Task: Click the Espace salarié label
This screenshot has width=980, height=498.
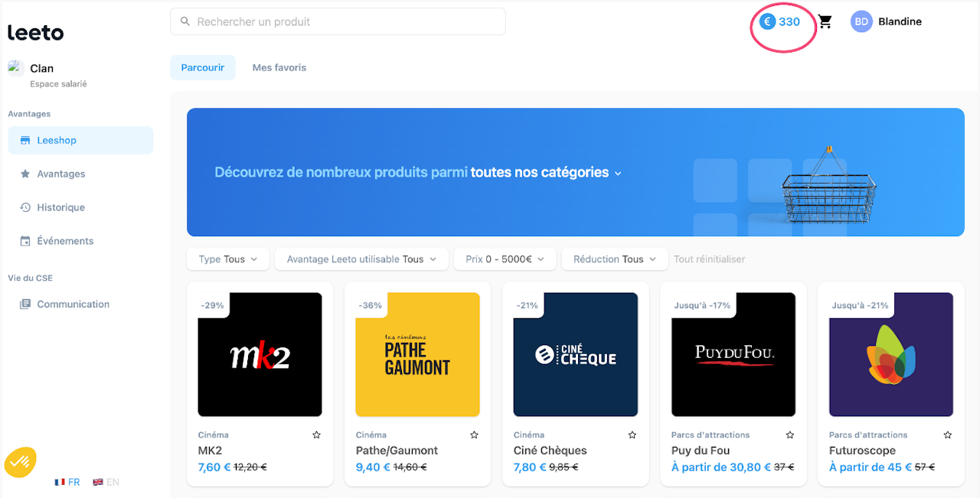Action: pos(58,84)
